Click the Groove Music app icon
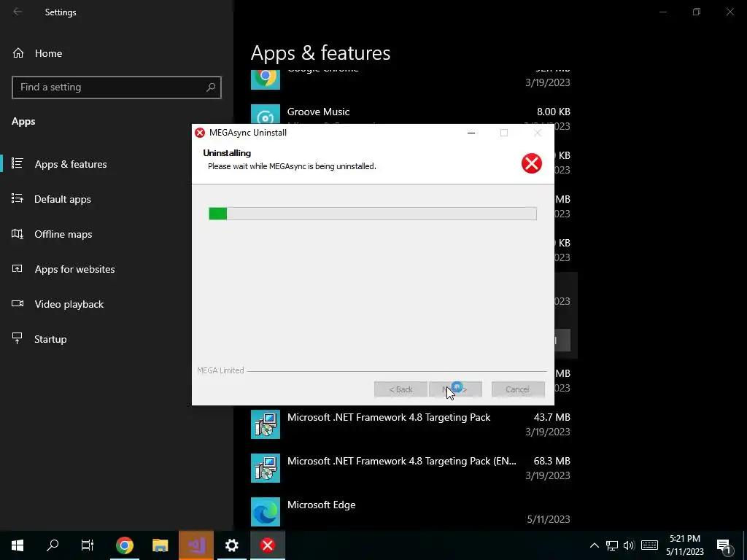This screenshot has width=747, height=560. (x=266, y=114)
